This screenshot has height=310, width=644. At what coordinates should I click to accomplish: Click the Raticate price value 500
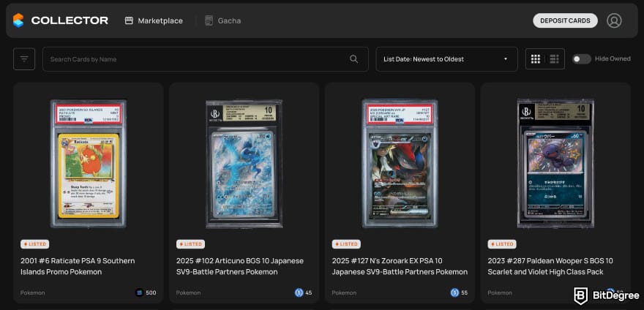tap(151, 292)
